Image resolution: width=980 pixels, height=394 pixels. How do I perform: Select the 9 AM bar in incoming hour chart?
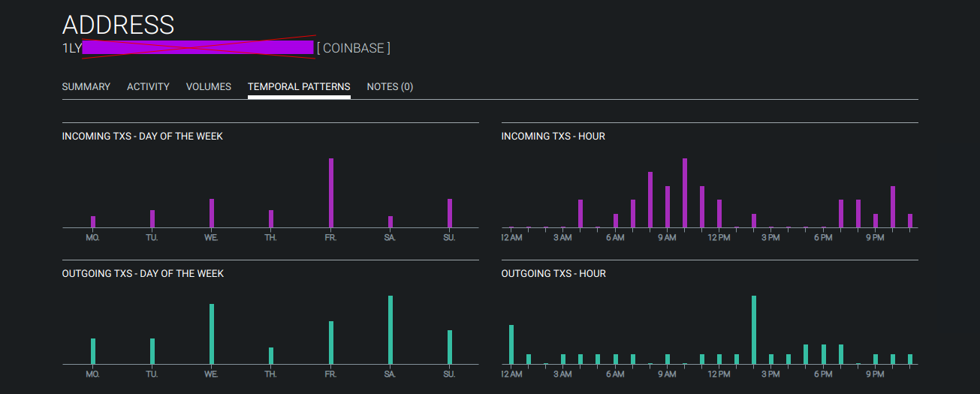click(668, 207)
